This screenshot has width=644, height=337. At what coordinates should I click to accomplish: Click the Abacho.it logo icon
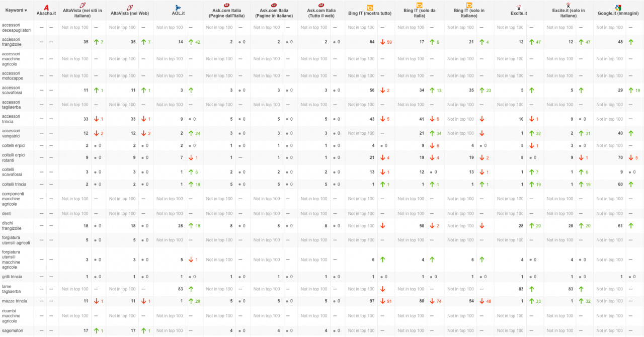tap(46, 8)
